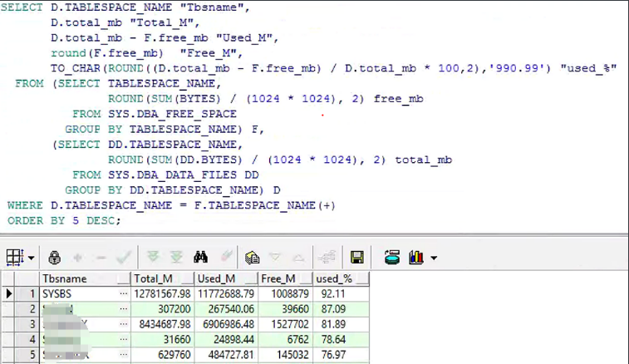Image resolution: width=629 pixels, height=364 pixels.
Task: Select row number 3 header
Action: [27, 324]
